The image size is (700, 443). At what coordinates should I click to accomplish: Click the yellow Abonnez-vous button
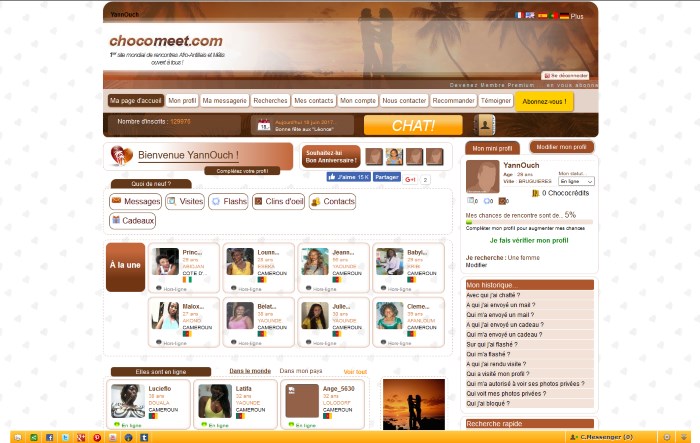[544, 101]
